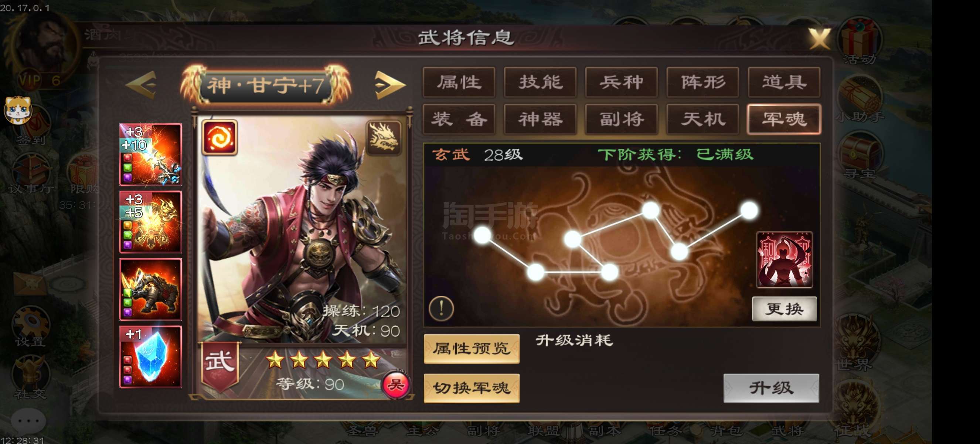Click the red army soul portrait icon
This screenshot has width=980, height=444.
[x=785, y=260]
